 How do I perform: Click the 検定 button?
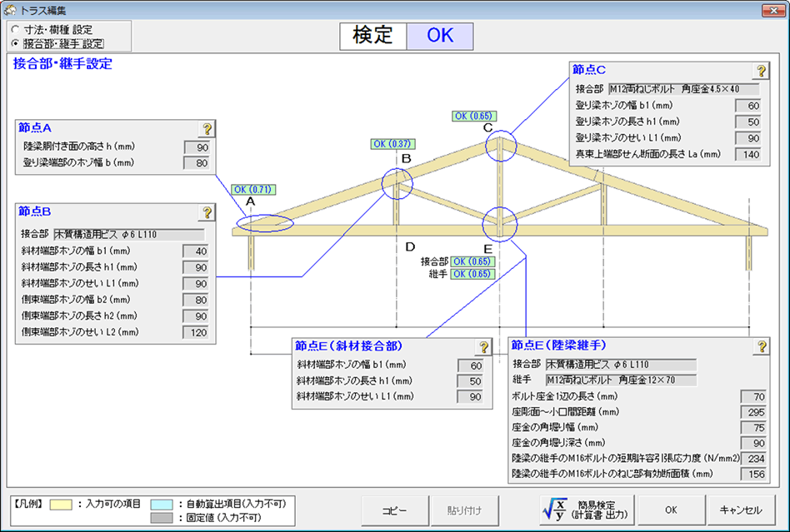pyautogui.click(x=372, y=36)
